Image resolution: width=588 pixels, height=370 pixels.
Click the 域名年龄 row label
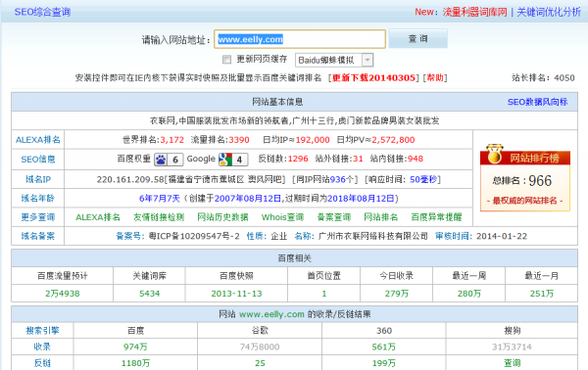click(38, 198)
